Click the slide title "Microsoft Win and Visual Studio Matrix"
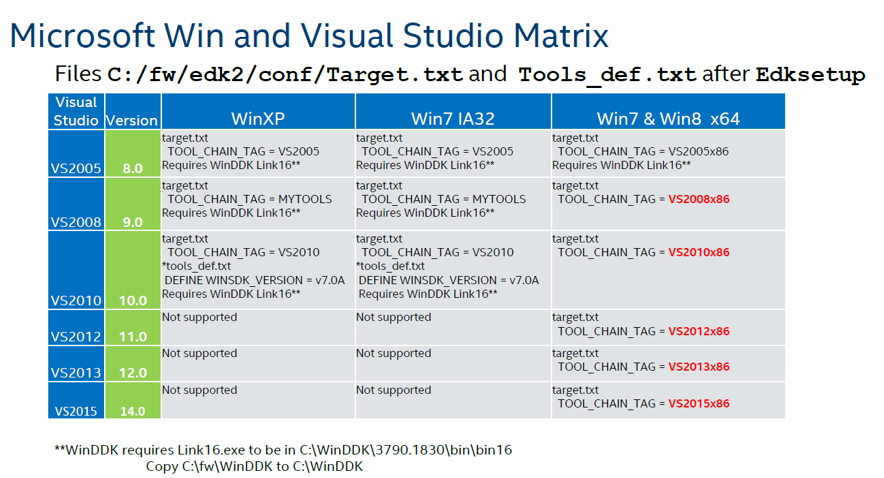The image size is (884, 478). pyautogui.click(x=309, y=36)
